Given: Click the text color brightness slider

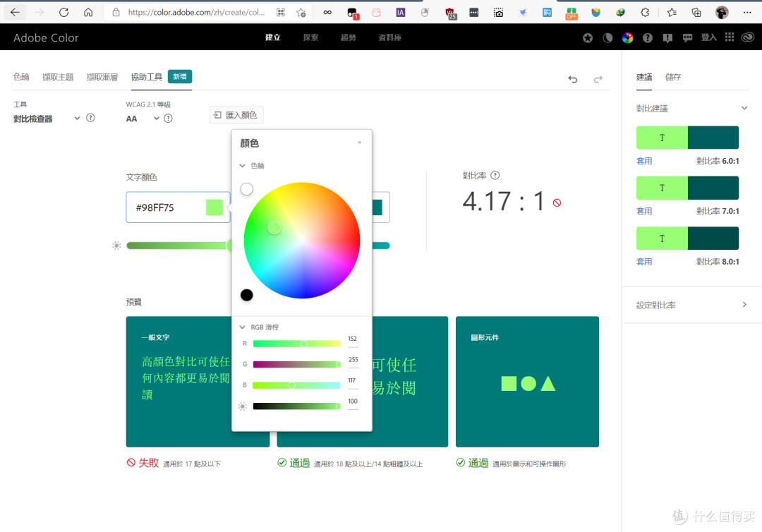Looking at the screenshot, I should click(179, 246).
